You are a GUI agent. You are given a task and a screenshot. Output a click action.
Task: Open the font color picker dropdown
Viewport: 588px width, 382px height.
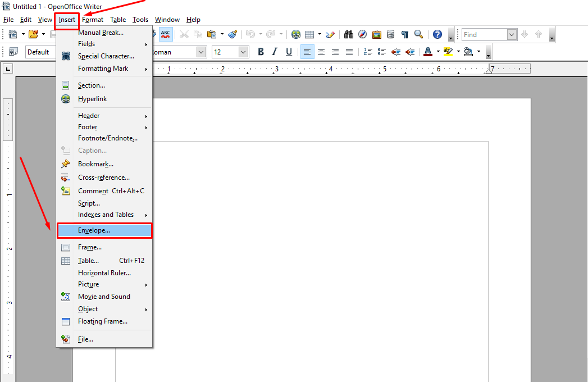(x=439, y=52)
